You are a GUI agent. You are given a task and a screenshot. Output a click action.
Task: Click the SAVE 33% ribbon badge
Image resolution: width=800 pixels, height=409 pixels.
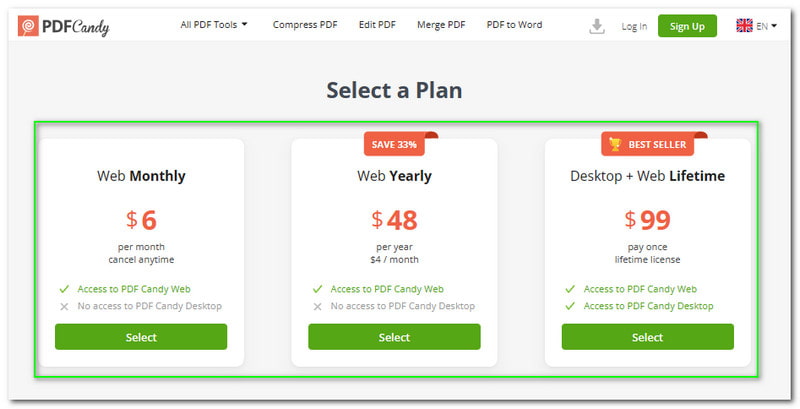point(394,144)
